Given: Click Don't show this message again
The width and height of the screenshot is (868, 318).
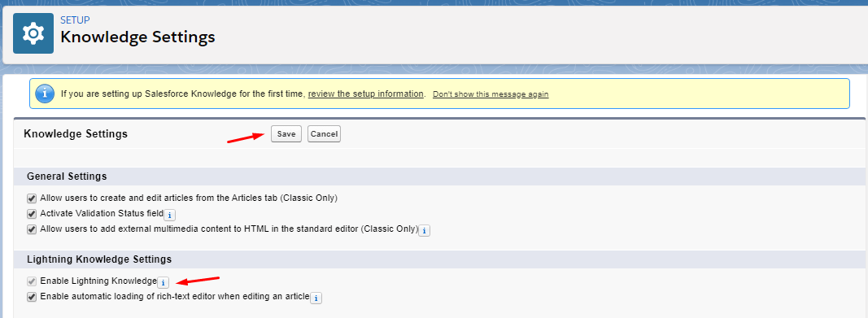Looking at the screenshot, I should (x=491, y=94).
